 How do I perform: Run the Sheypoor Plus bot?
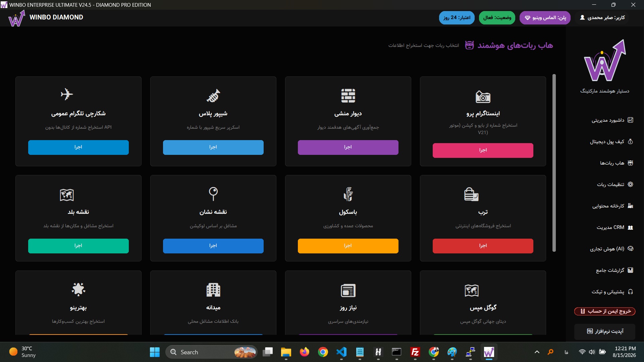(x=213, y=147)
